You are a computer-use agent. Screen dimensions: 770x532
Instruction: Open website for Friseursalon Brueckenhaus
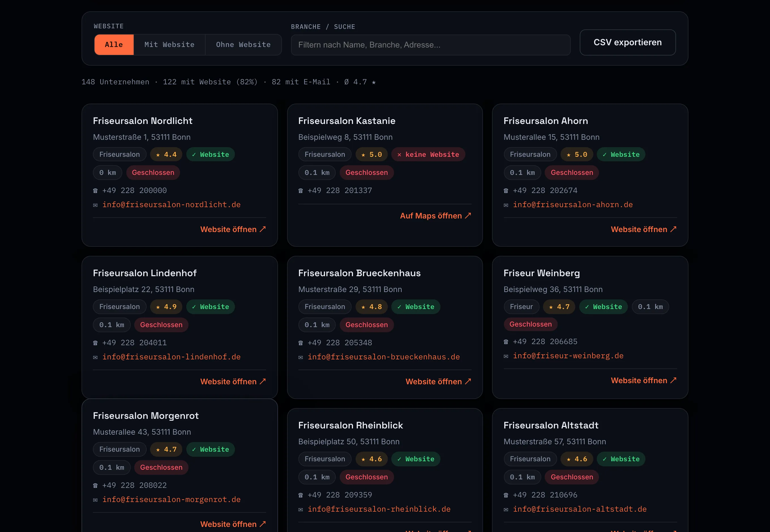click(438, 381)
